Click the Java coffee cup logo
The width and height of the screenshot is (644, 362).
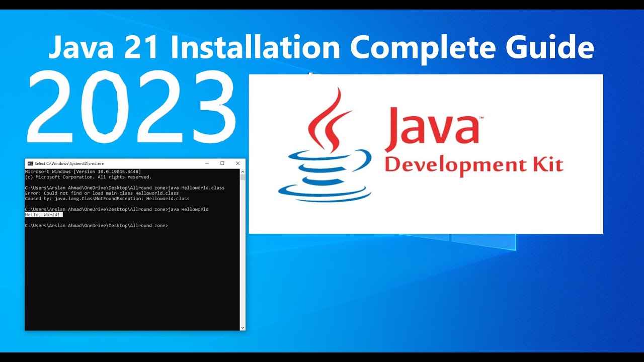tap(326, 145)
